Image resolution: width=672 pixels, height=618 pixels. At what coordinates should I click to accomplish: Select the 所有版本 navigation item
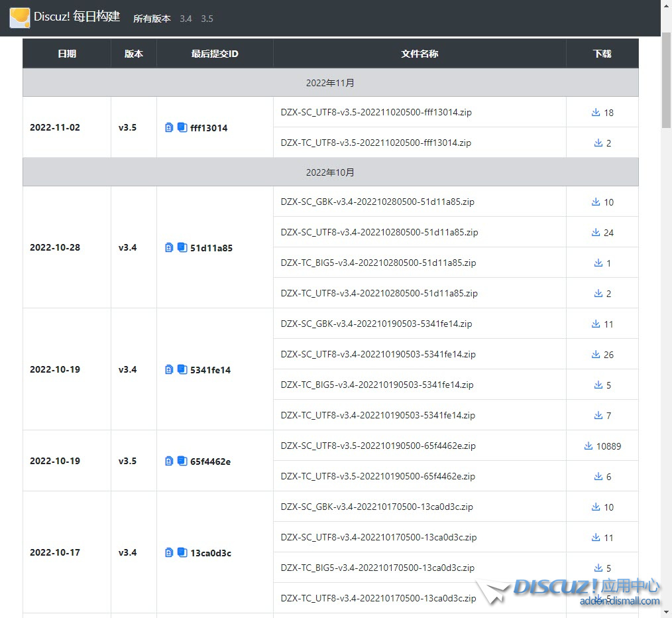(152, 19)
